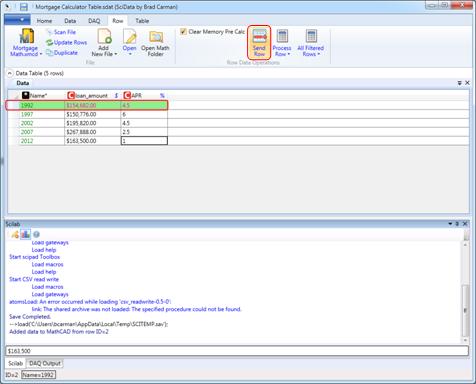476x384 pixels.
Task: Select the Data panel tab
Action: tap(23, 83)
